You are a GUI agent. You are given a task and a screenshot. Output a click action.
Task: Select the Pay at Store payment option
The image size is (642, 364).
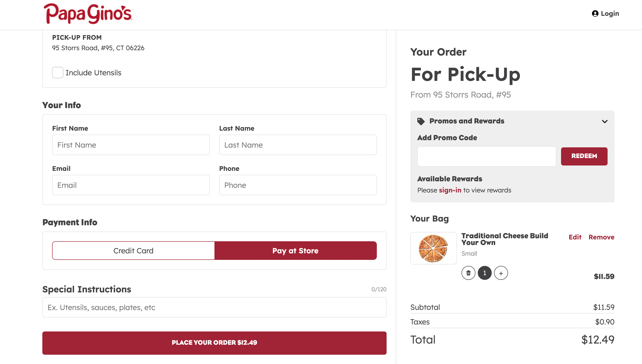point(295,250)
